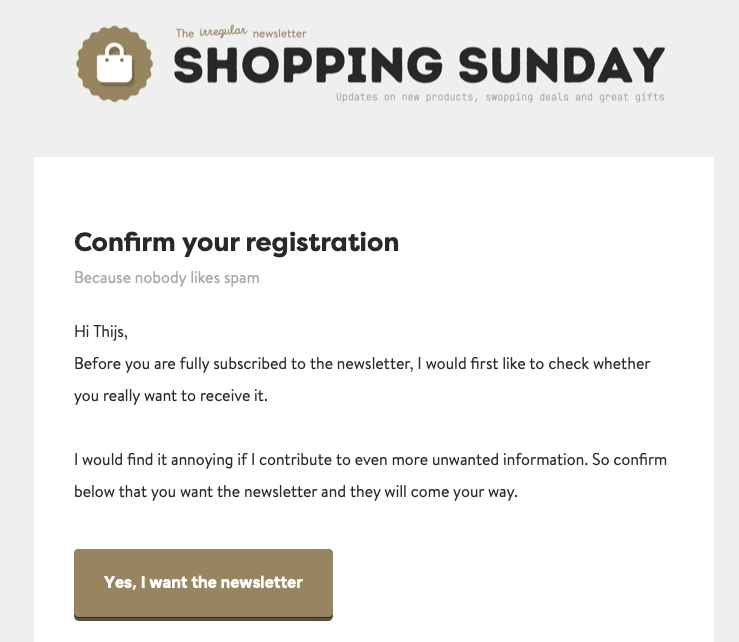Click the word "The" above the header title

[x=185, y=34]
